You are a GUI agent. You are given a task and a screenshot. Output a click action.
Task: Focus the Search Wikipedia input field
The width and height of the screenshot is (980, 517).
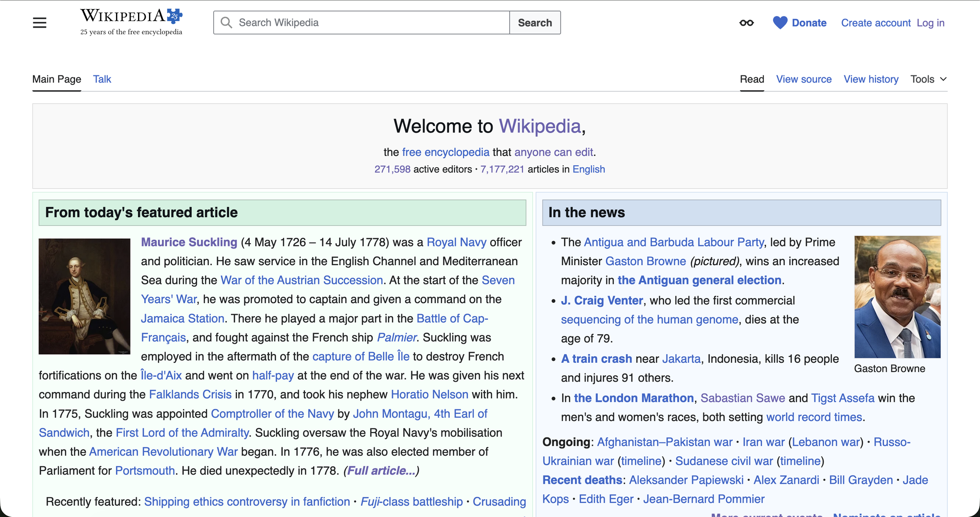[361, 23]
